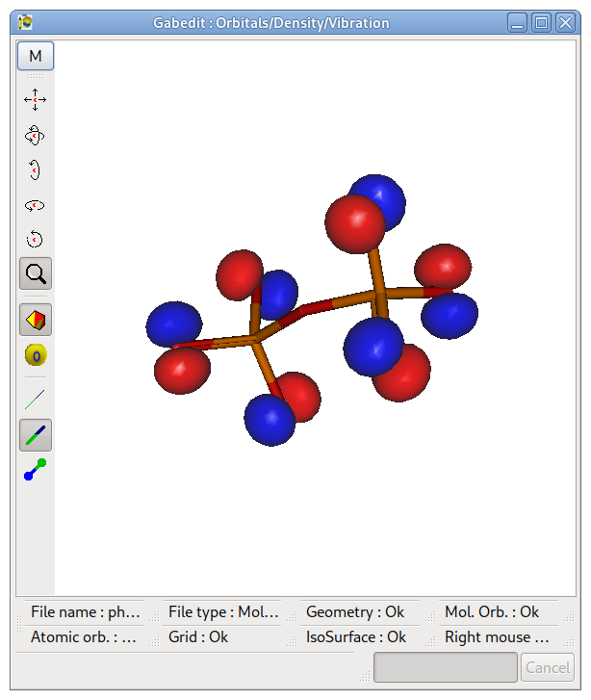Select the rotate about Z axis tool
This screenshot has width=591, height=700.
[36, 239]
